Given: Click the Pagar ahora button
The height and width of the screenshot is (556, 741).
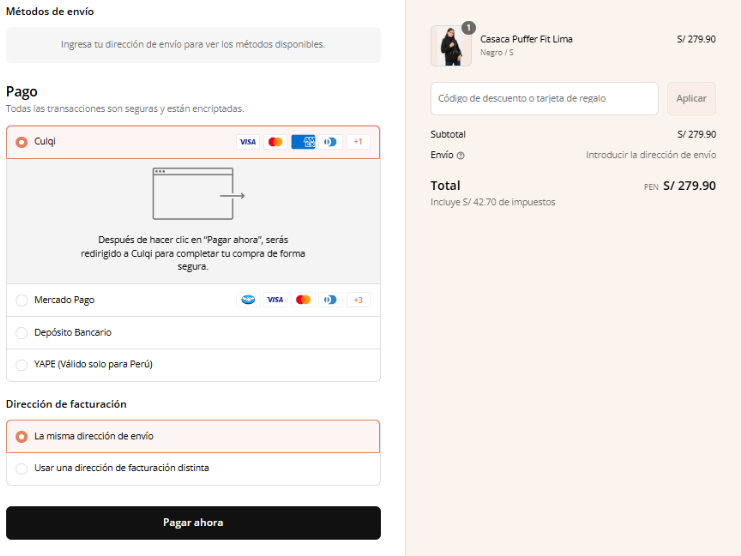Looking at the screenshot, I should tap(193, 522).
